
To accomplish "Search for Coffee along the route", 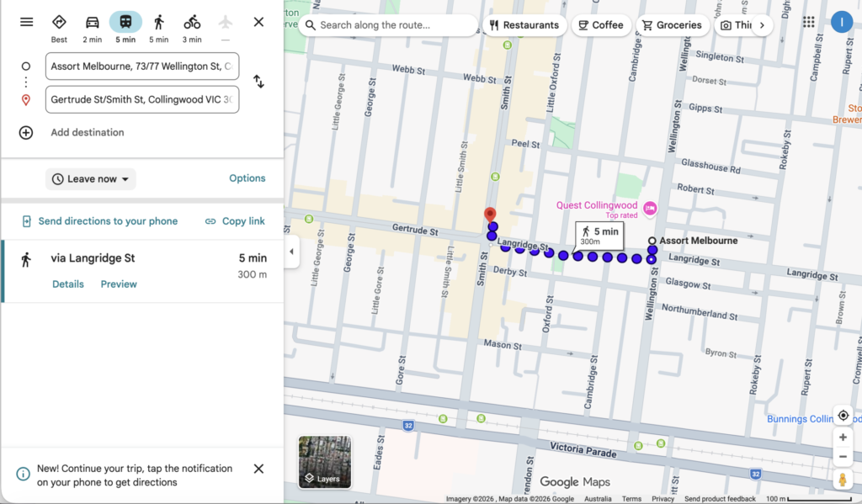I will [x=601, y=25].
